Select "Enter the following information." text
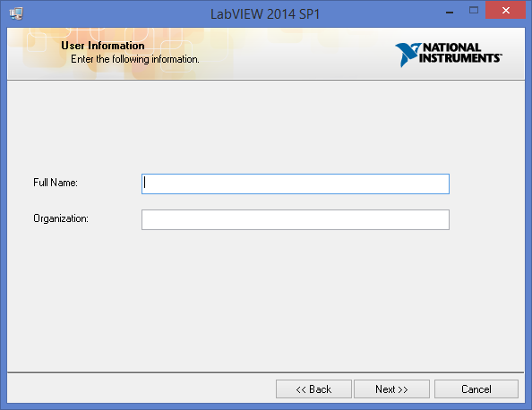 tap(135, 59)
